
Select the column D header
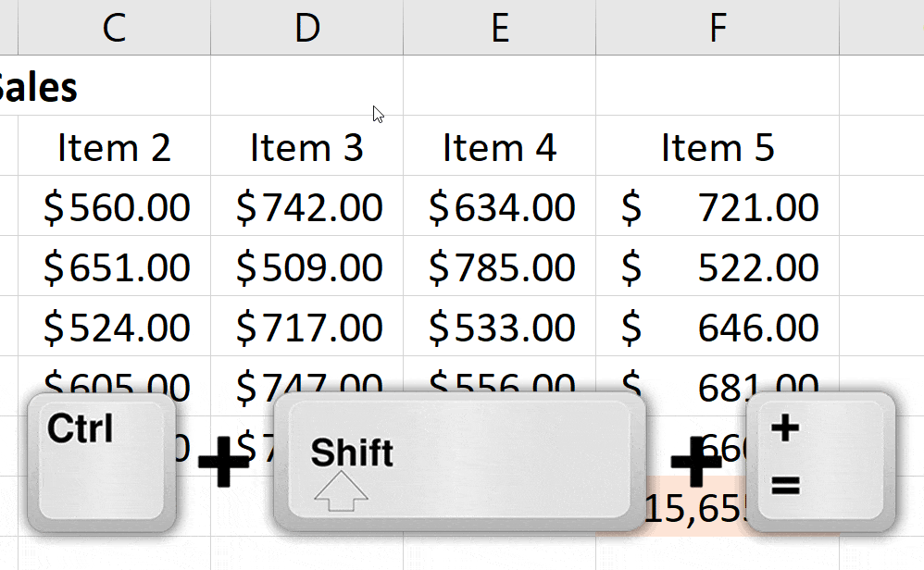tap(306, 28)
